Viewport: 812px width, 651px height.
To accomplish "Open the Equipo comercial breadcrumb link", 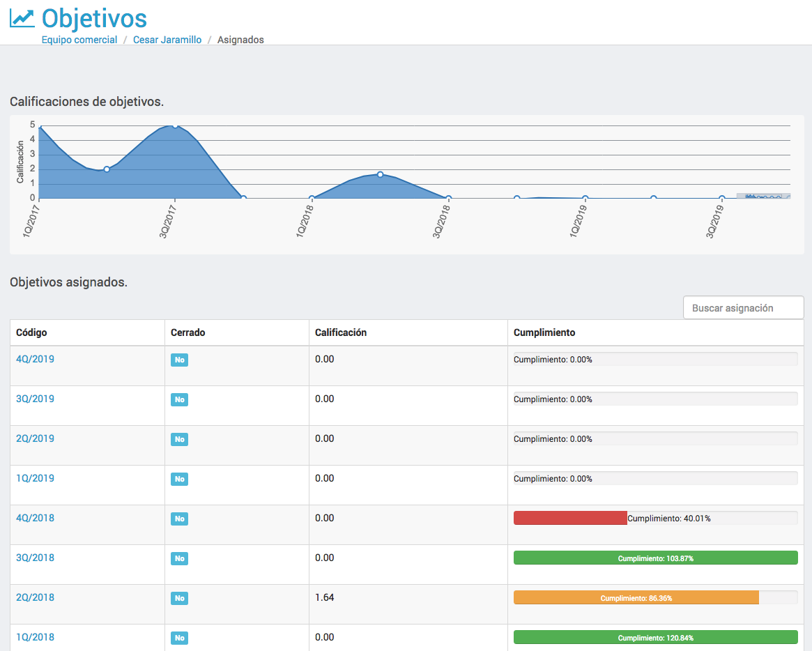I will tap(79, 40).
